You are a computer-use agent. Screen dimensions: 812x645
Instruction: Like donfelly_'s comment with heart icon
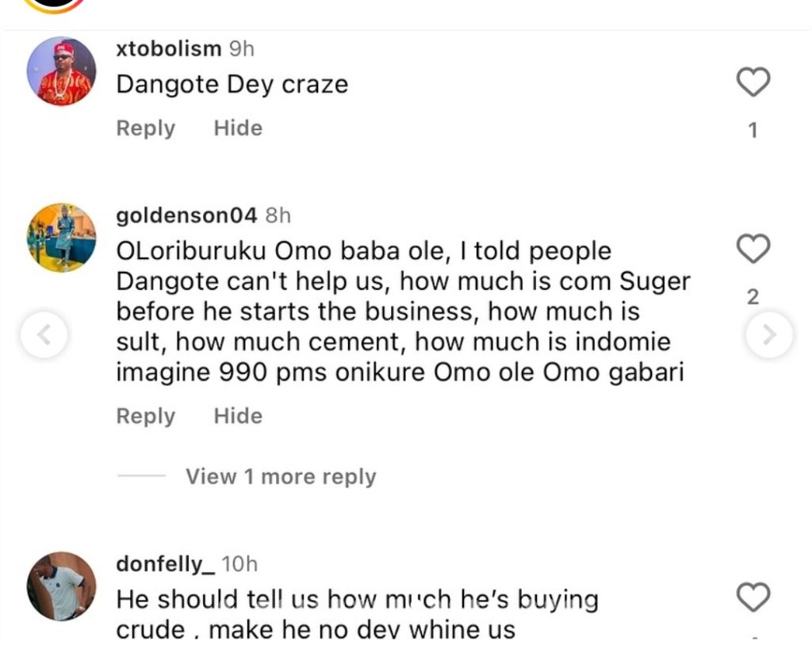point(753,597)
